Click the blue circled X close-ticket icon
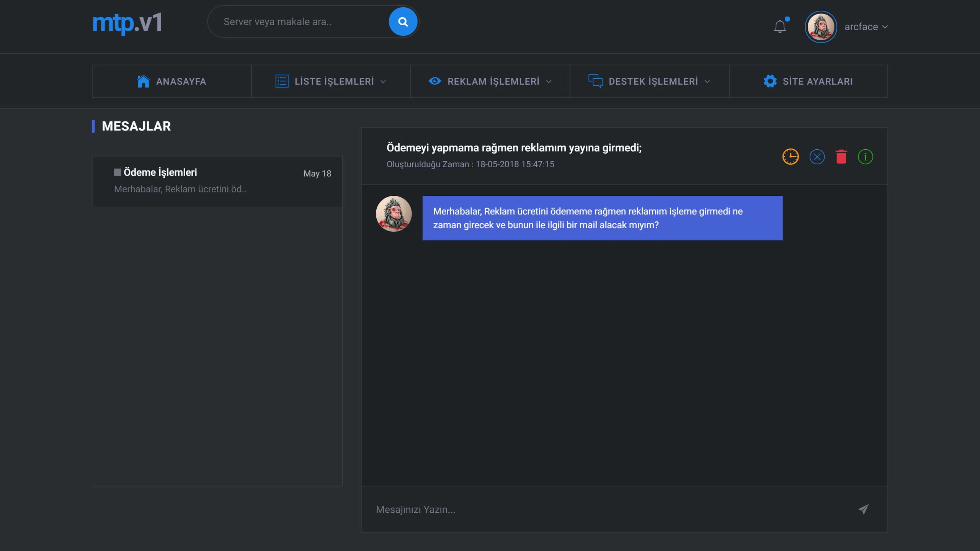The height and width of the screenshot is (551, 980). 817,157
